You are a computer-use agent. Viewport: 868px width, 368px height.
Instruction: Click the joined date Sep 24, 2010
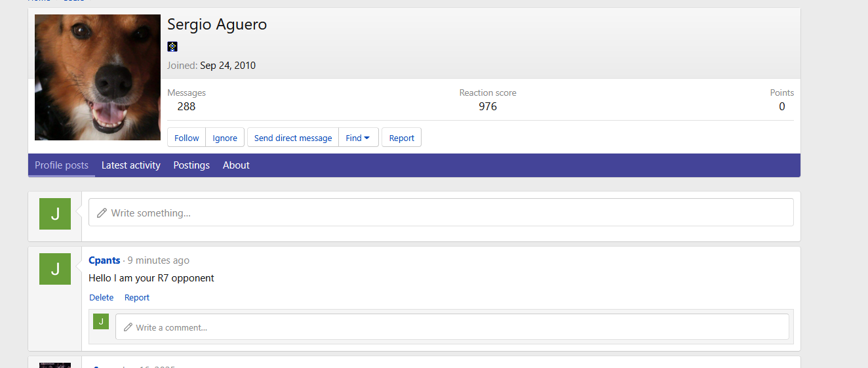[x=228, y=66]
